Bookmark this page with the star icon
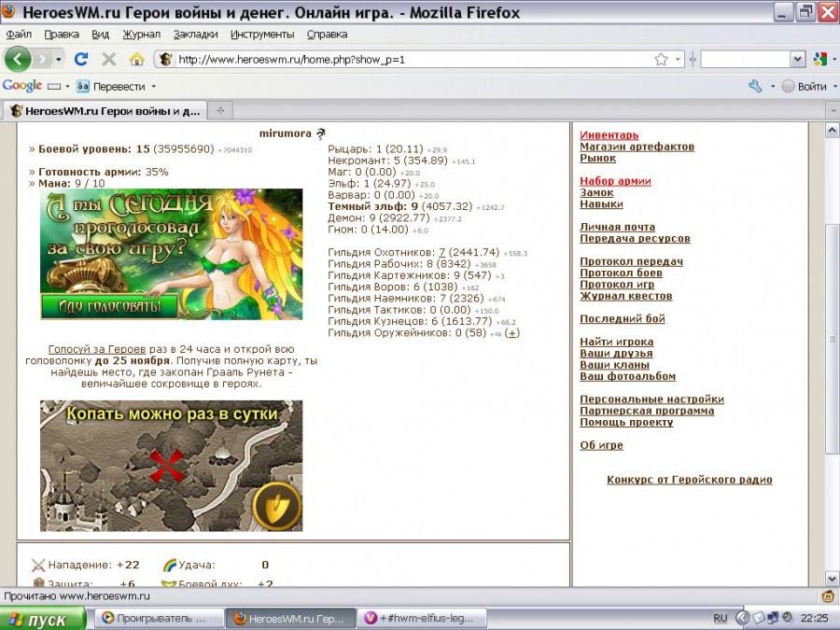The width and height of the screenshot is (840, 630). [661, 59]
